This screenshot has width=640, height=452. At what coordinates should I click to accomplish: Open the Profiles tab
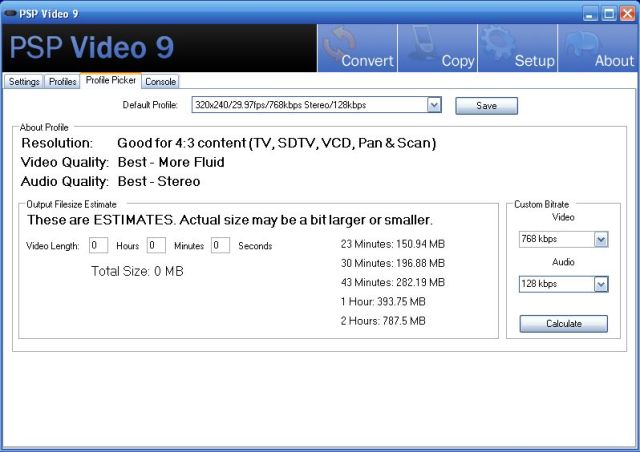(x=63, y=82)
